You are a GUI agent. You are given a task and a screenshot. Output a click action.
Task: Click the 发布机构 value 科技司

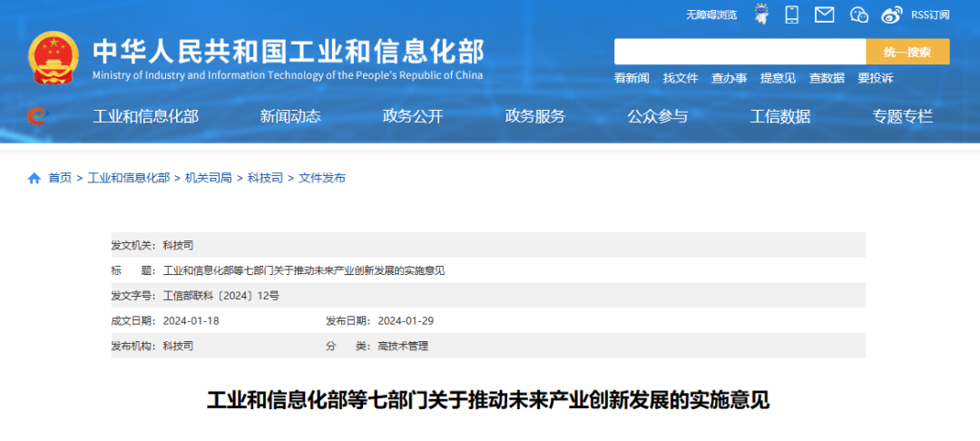178,346
